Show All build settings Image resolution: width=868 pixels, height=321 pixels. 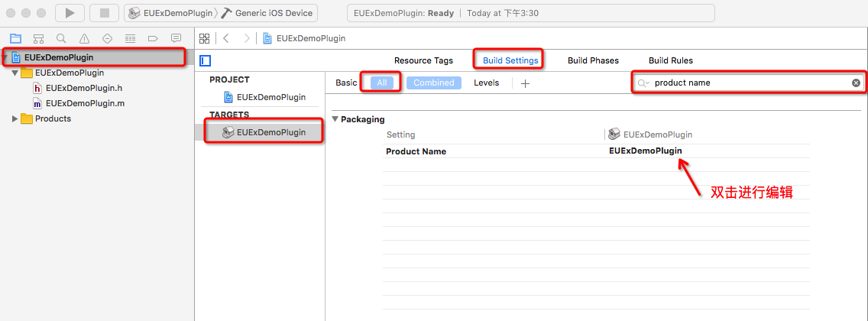382,83
